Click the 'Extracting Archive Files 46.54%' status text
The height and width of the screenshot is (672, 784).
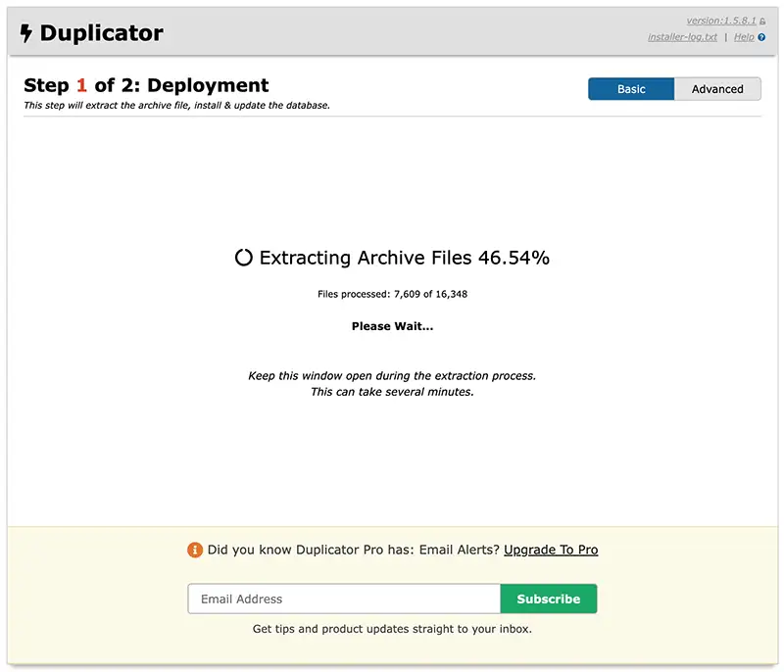405,258
